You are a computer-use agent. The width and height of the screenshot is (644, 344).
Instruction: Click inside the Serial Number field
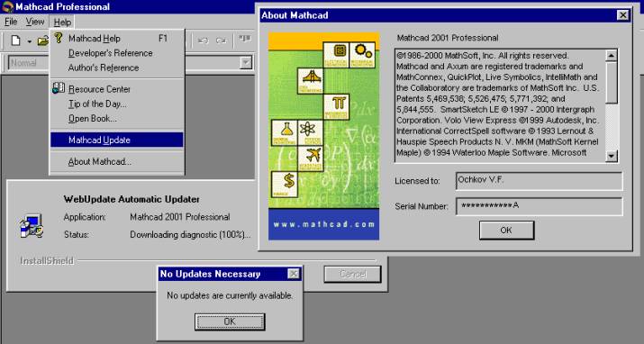[x=540, y=206]
